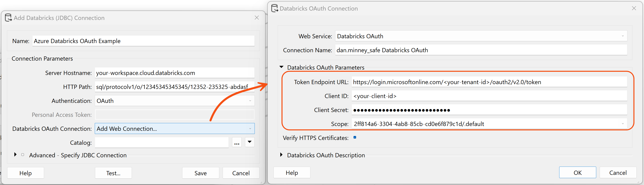644x185 pixels.
Task: Open the Catalog down-arrow menu
Action: (x=250, y=142)
